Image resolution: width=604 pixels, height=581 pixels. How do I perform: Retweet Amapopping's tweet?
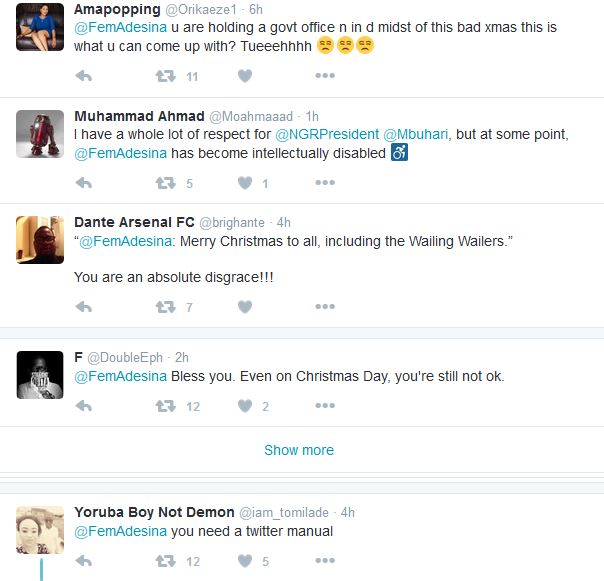click(x=165, y=76)
